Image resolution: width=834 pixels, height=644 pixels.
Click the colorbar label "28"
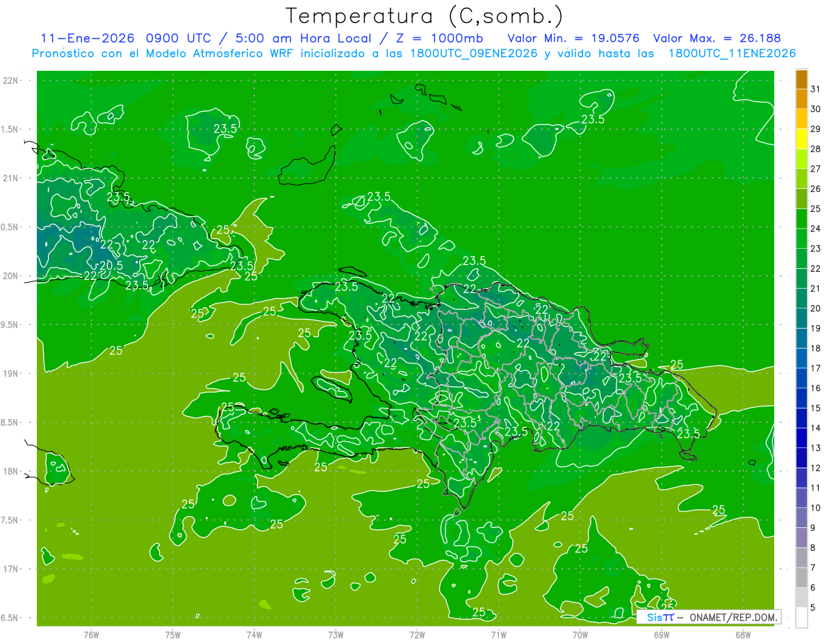click(816, 149)
